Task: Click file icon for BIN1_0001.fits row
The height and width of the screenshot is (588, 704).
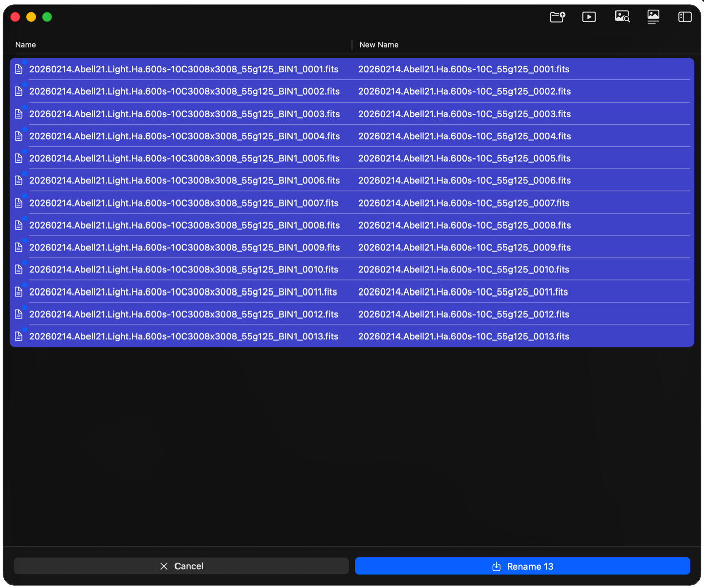Action: pyautogui.click(x=19, y=69)
